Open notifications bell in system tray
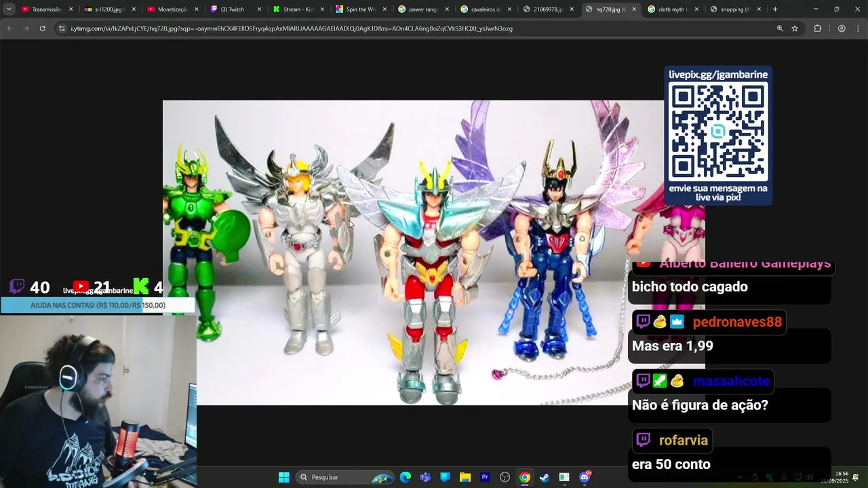 (856, 477)
